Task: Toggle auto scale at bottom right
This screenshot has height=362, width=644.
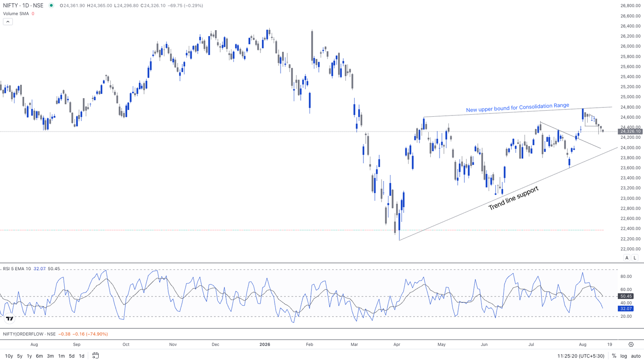Action: point(636,356)
